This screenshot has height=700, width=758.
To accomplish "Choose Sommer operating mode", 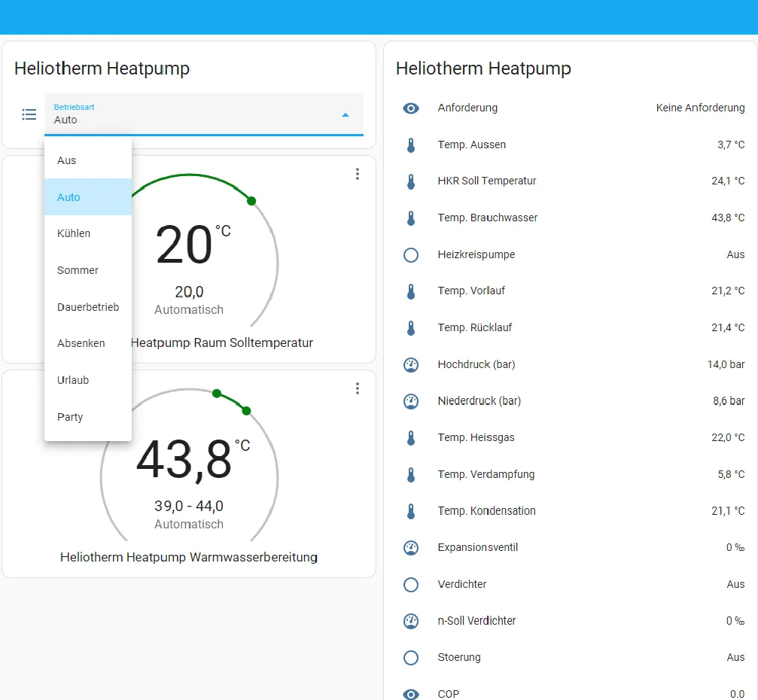I will coord(88,270).
